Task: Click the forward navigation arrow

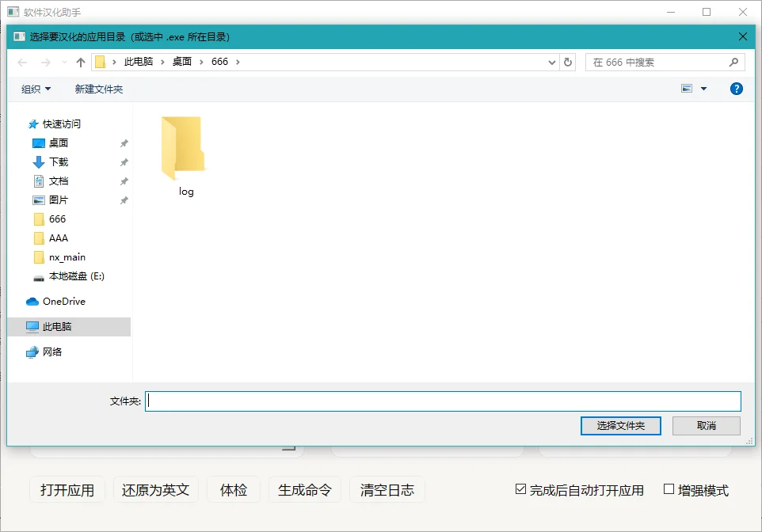Action: [46, 63]
